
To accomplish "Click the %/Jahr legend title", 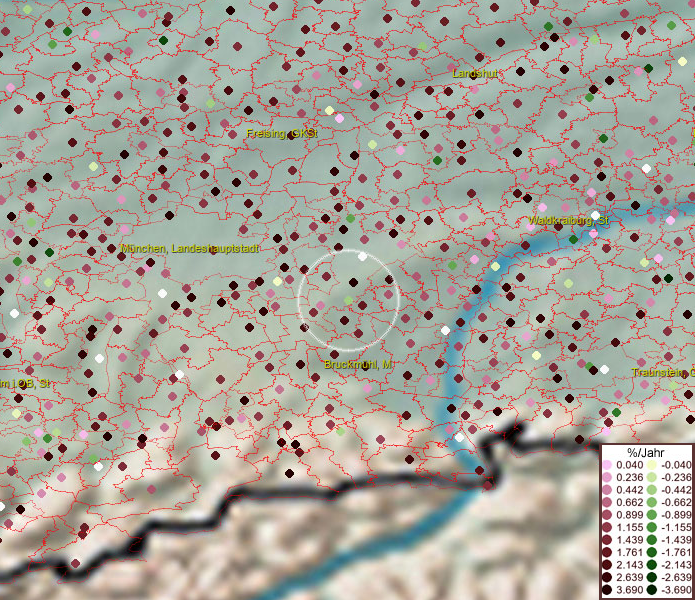I will 648,451.
